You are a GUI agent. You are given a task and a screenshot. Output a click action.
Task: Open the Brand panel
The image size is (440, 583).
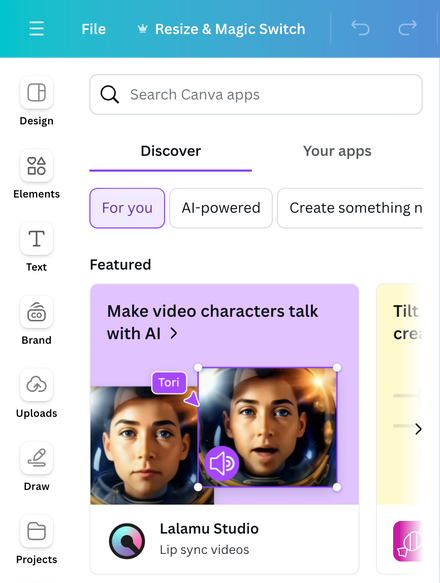pos(36,321)
